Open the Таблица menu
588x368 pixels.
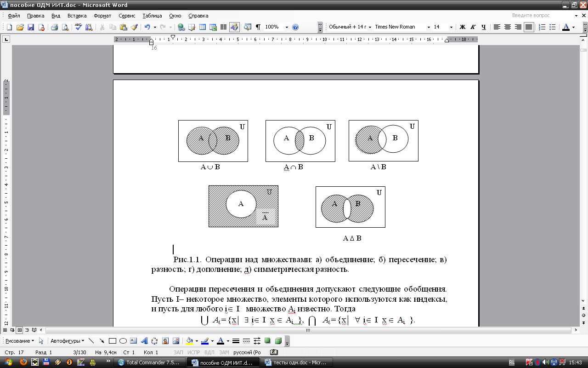152,16
